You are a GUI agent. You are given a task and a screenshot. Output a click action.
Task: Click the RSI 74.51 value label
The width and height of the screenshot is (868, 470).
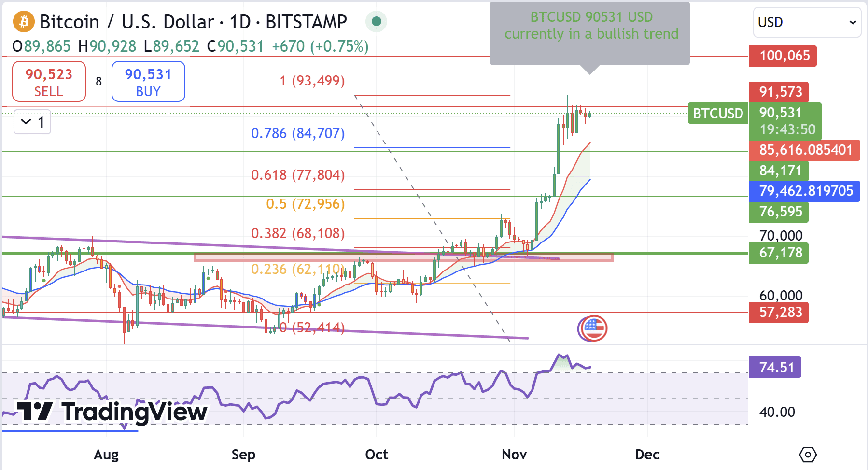[775, 368]
